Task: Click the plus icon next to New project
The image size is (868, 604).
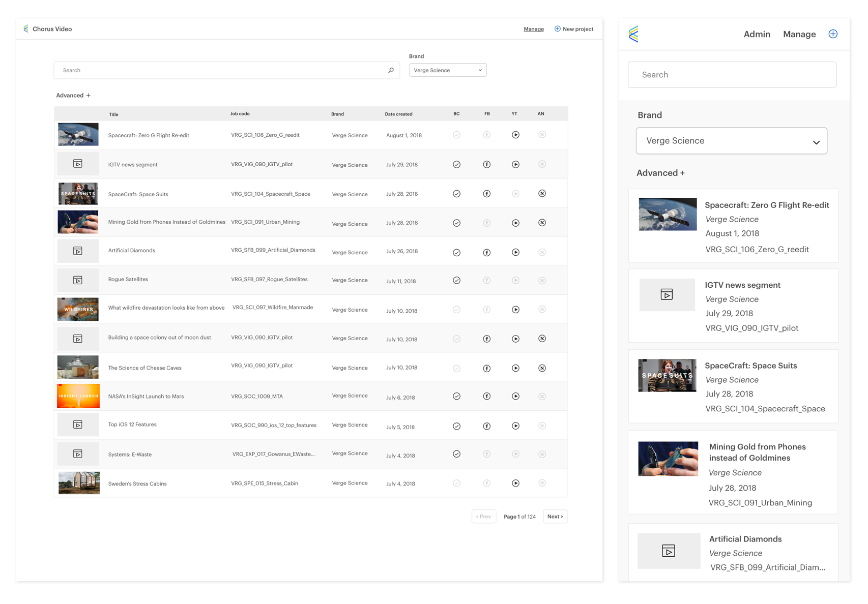Action: [557, 29]
